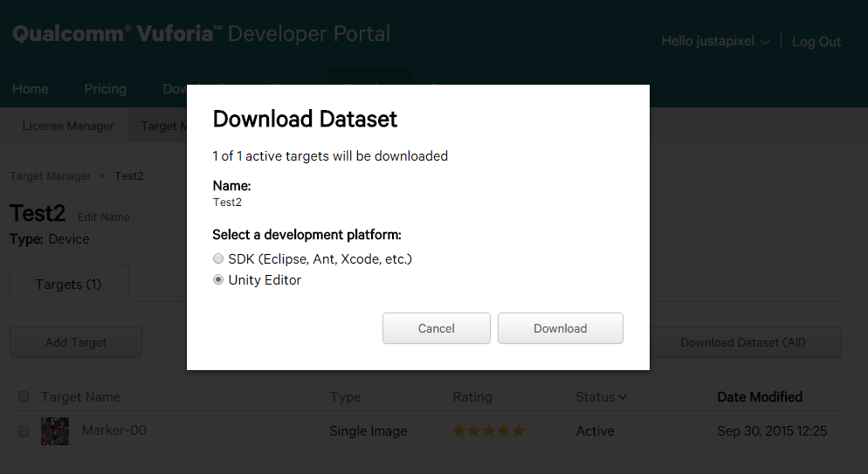
Task: Open the Marker-00 target link
Action: 114,430
